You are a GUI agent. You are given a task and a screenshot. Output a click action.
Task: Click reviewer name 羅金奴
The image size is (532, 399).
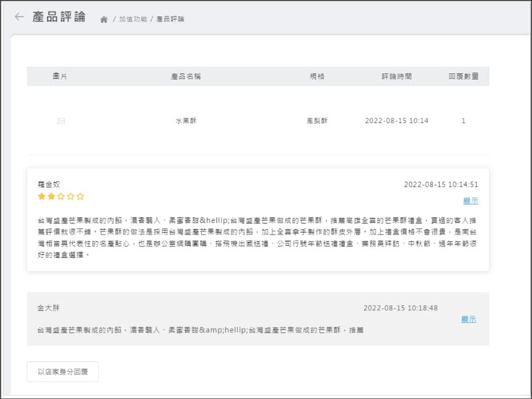click(x=49, y=184)
